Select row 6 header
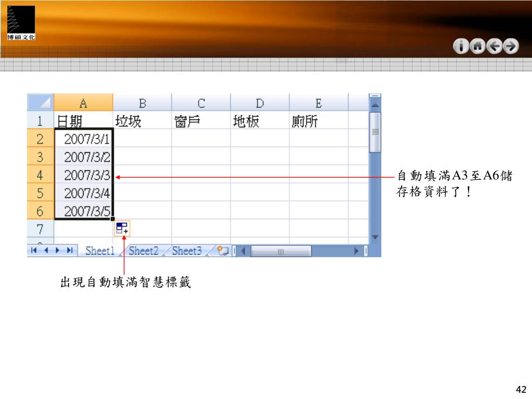532x399 pixels. [41, 210]
